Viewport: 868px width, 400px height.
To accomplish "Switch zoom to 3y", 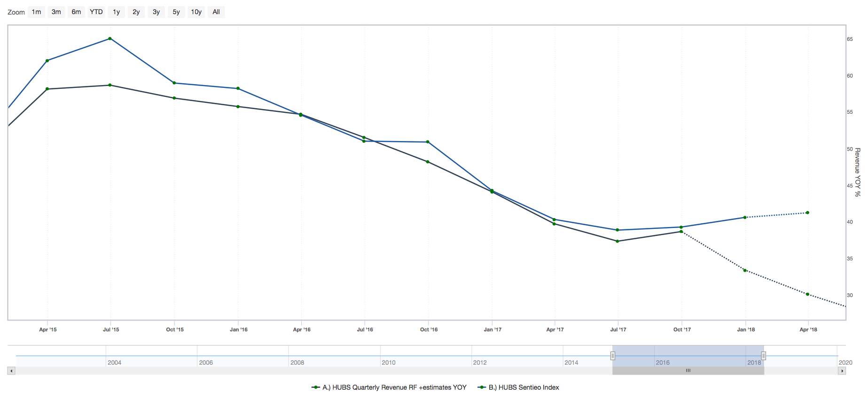I will [x=156, y=12].
